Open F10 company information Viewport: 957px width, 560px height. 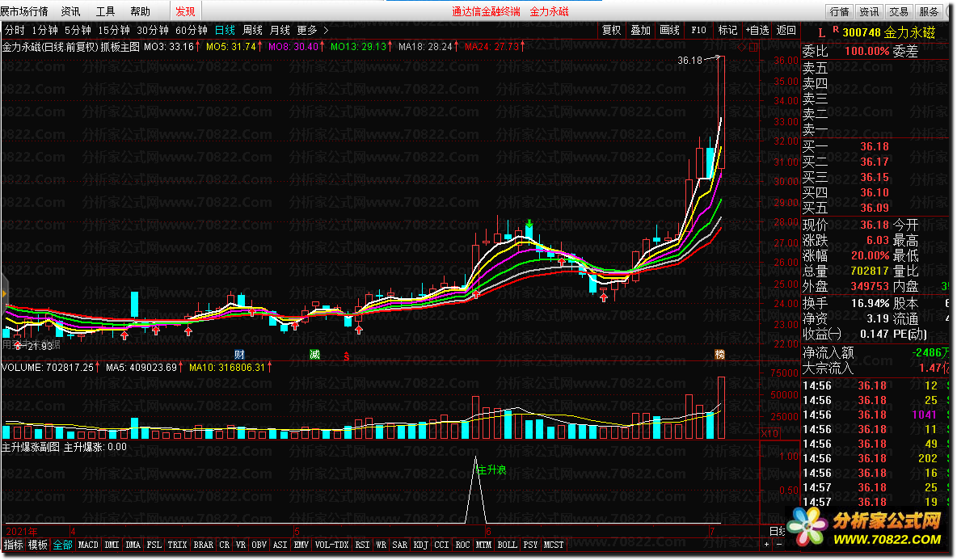coord(699,30)
